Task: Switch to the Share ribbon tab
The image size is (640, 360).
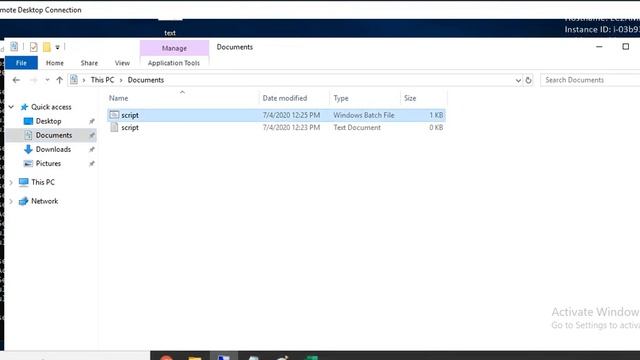Action: (x=89, y=63)
